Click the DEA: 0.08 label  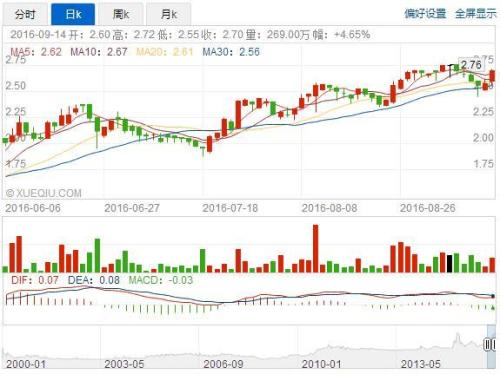click(x=94, y=280)
